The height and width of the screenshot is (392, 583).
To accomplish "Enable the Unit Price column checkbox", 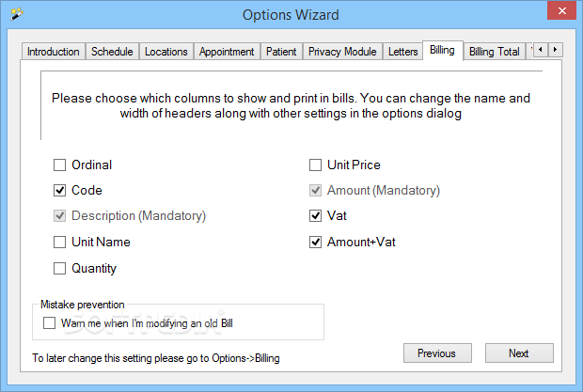I will tap(315, 165).
